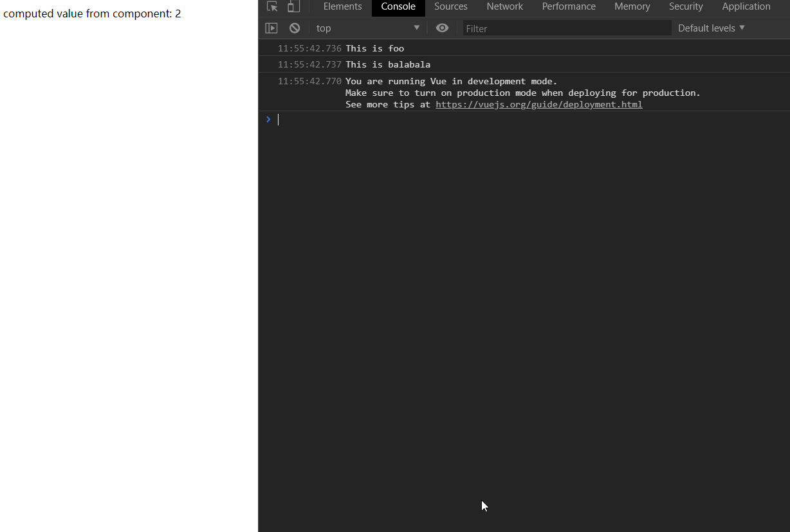Click timestamp 11:55:42.736
The image size is (790, 532).
309,48
